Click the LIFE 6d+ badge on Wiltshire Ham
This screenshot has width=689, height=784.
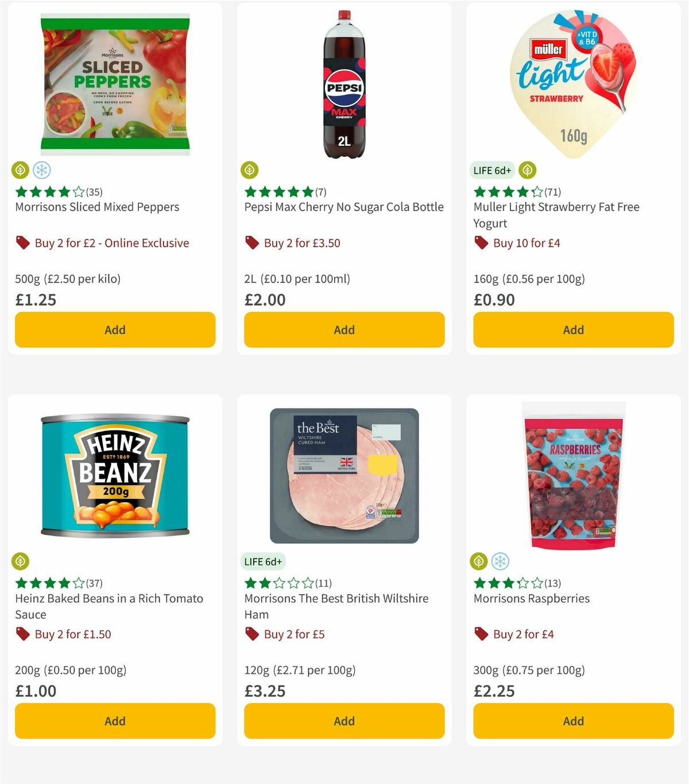click(263, 561)
